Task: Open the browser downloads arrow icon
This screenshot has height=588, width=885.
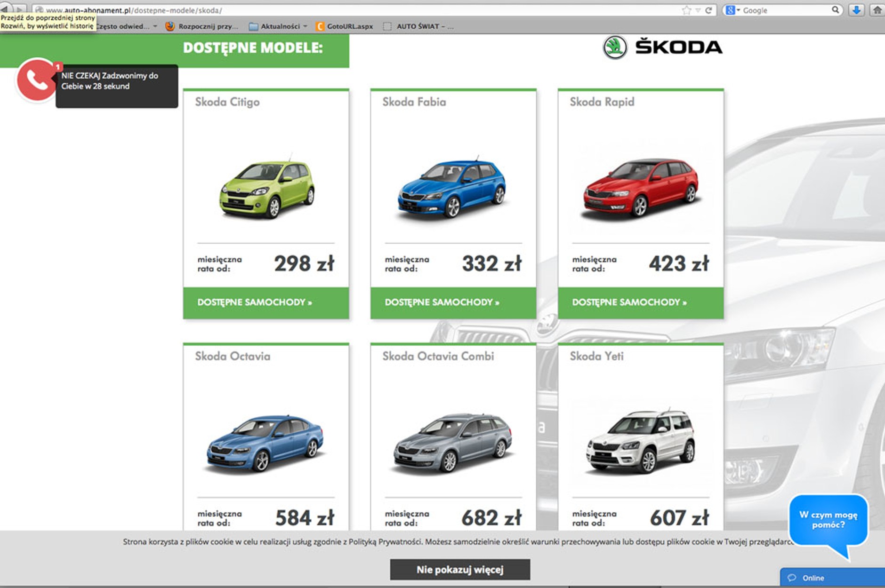Action: (856, 10)
